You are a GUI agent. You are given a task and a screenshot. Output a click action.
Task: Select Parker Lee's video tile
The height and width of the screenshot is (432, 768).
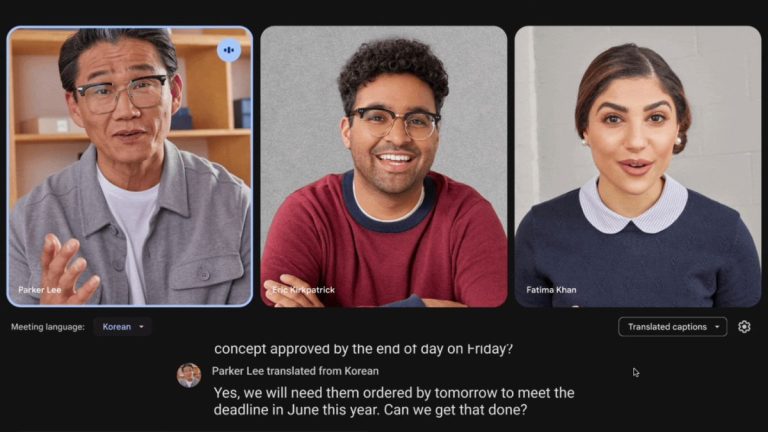pos(130,167)
